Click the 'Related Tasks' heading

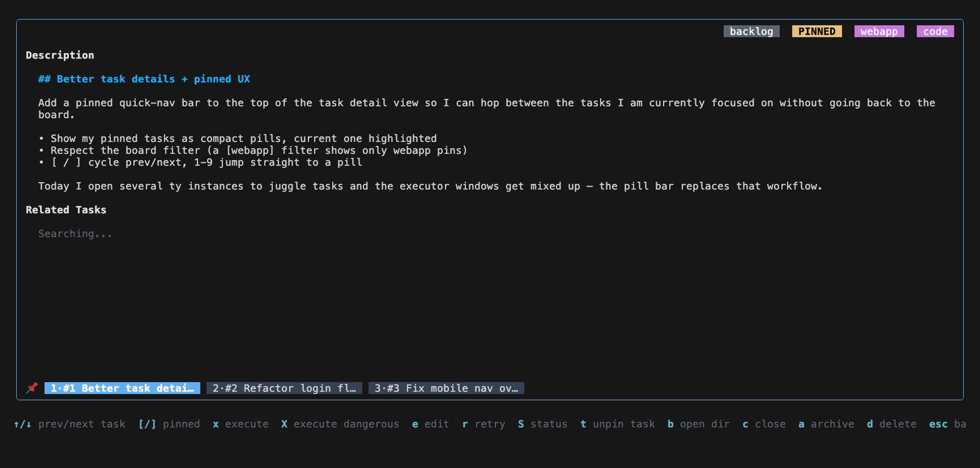click(x=66, y=210)
